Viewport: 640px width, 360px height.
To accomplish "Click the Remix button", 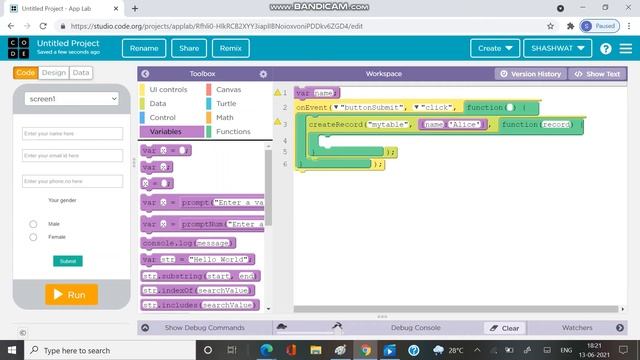I will 231,48.
